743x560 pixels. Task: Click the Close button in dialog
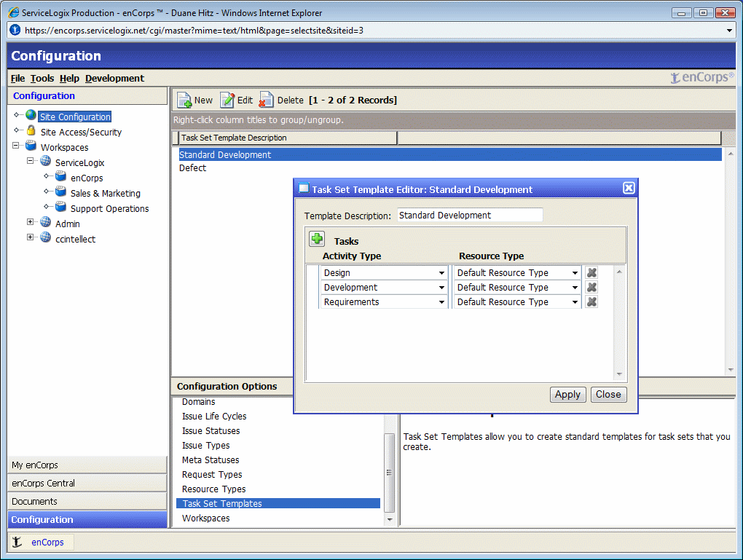click(608, 394)
